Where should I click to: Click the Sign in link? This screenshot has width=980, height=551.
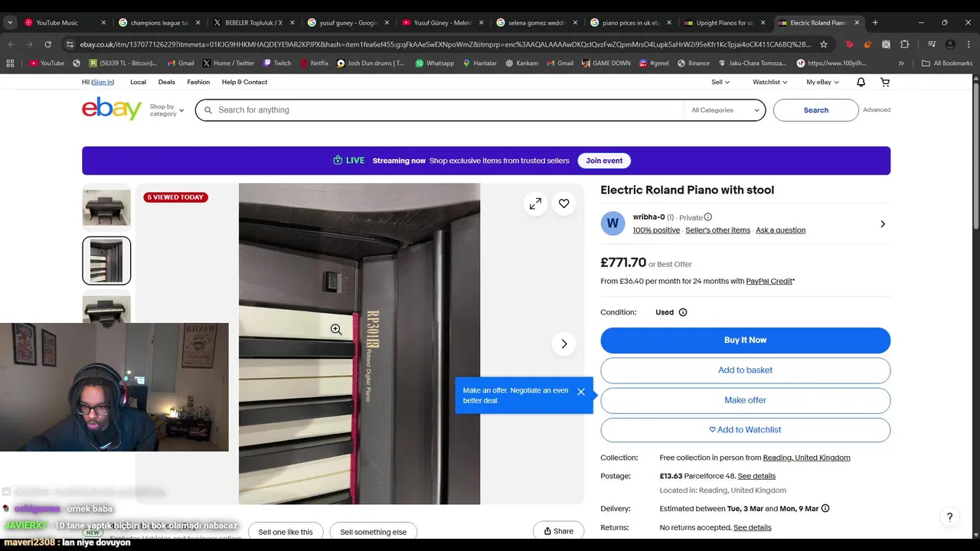coord(103,82)
